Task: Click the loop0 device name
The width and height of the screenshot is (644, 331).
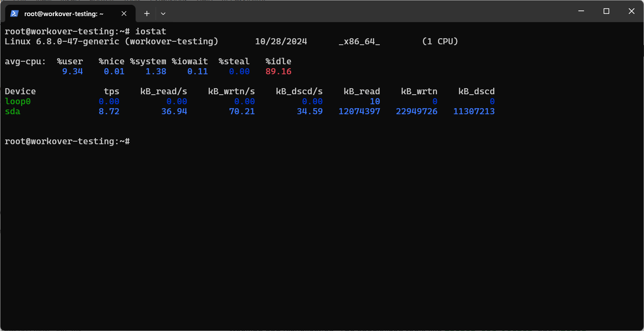Action: (18, 102)
